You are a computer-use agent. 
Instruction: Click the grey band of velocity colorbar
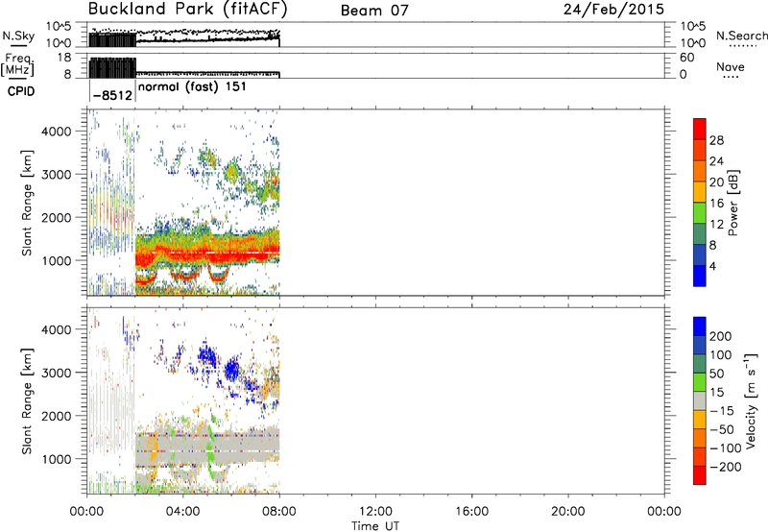[700, 401]
